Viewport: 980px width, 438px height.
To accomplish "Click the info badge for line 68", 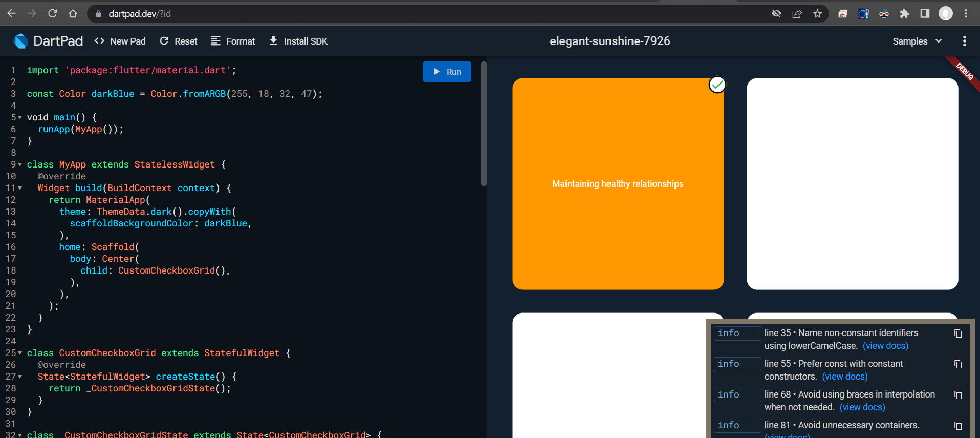I will click(737, 394).
